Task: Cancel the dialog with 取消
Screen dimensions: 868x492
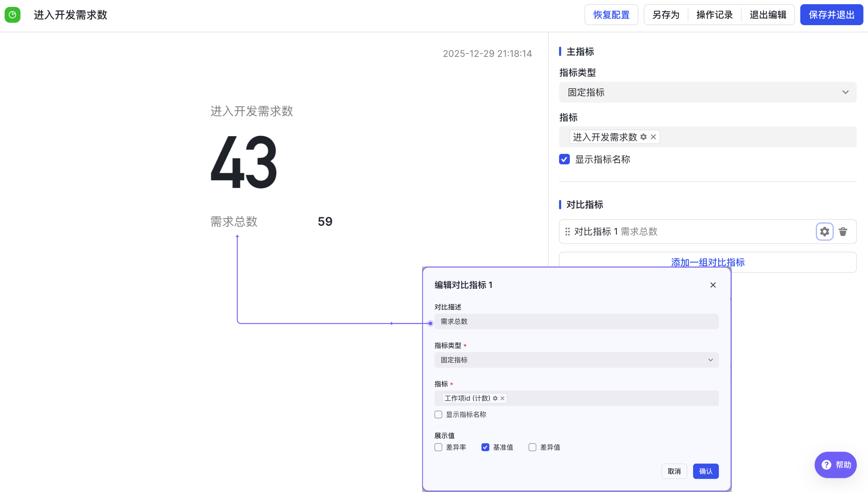Action: (674, 471)
